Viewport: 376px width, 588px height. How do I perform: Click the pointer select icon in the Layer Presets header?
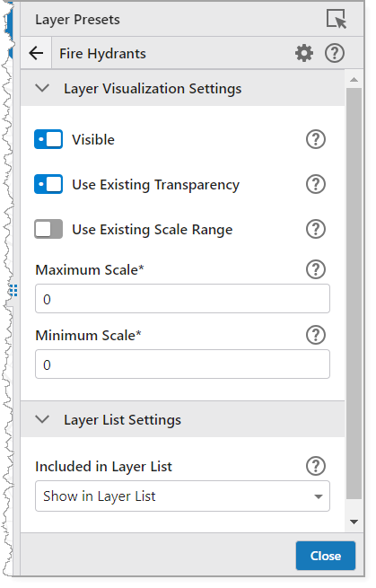tap(337, 19)
